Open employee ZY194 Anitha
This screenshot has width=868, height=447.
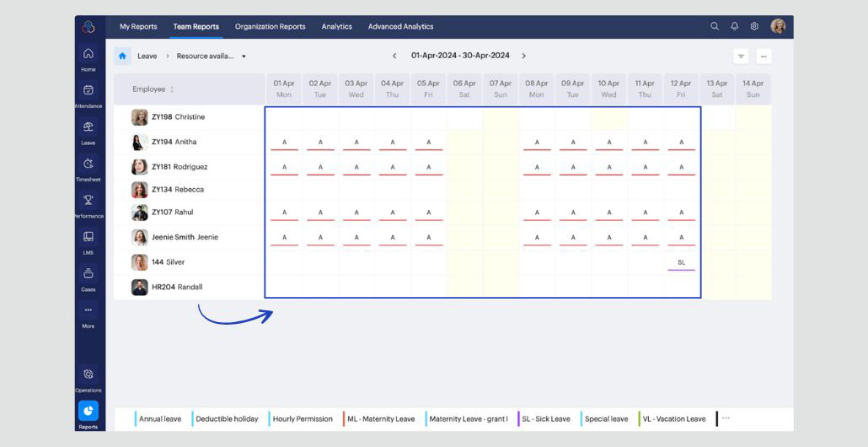[174, 142]
